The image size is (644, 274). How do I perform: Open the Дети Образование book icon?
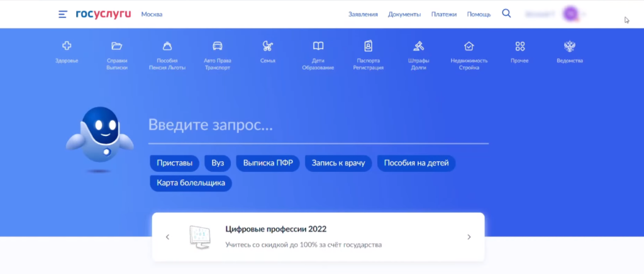coord(318,46)
